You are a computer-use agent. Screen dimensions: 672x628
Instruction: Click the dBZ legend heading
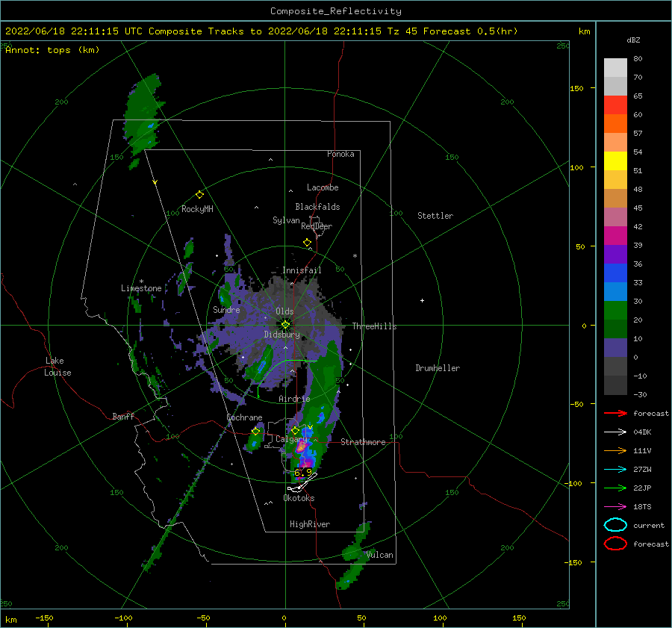[x=633, y=40]
